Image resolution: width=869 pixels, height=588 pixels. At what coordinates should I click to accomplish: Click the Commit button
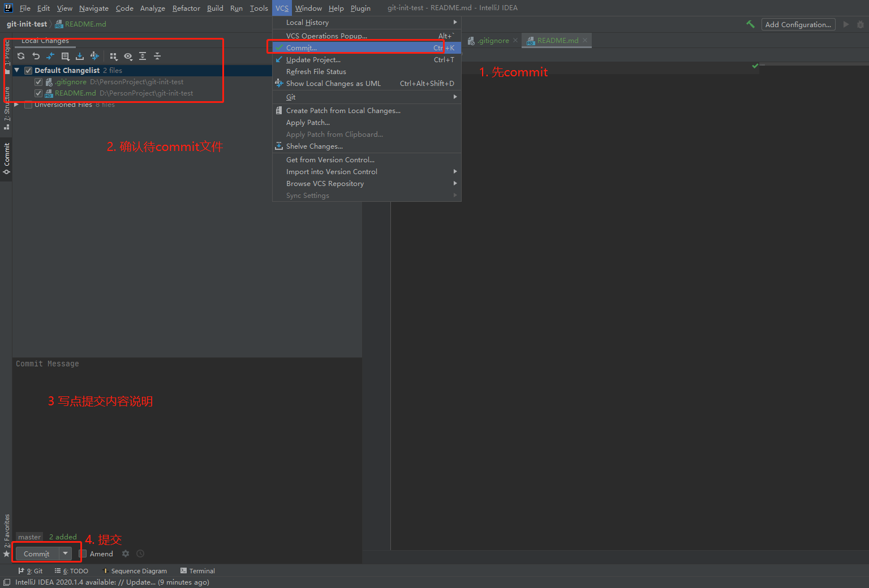point(37,554)
